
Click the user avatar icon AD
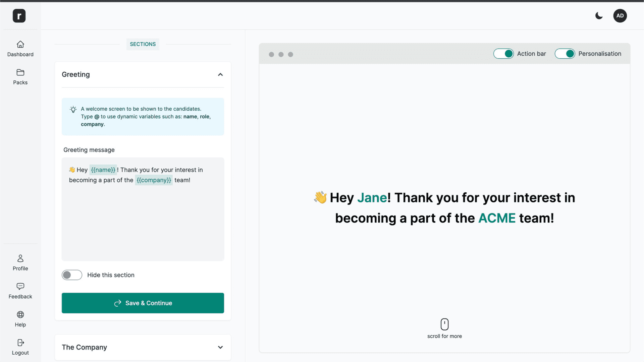(x=620, y=15)
